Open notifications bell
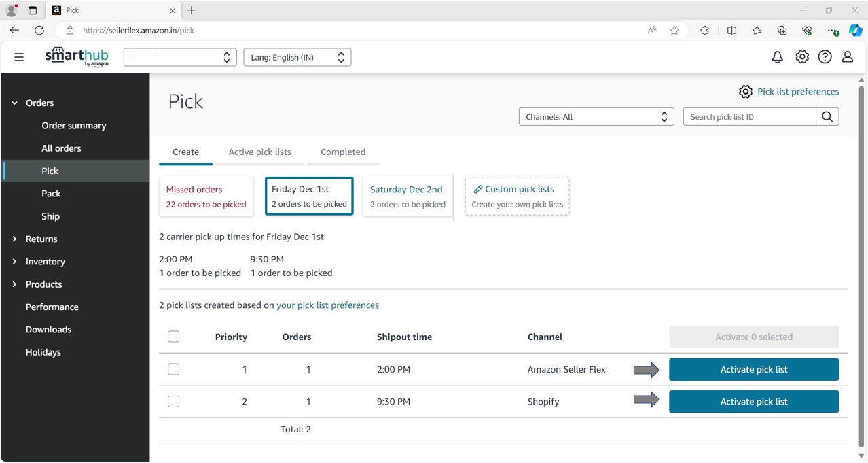868x463 pixels. [x=777, y=57]
